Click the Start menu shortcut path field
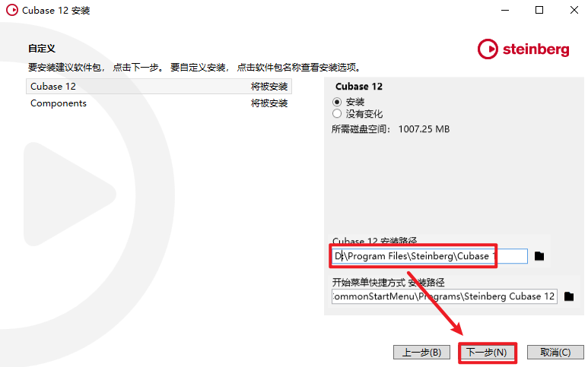The height and width of the screenshot is (367, 588). coord(444,296)
